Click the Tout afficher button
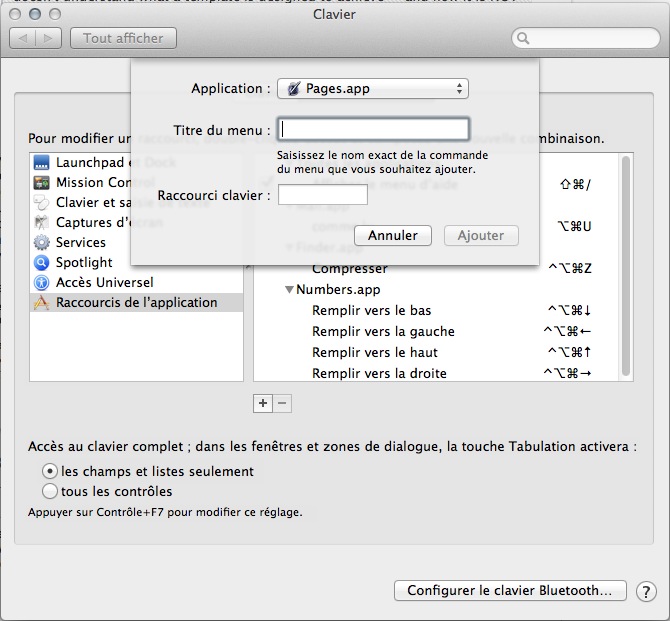The image size is (670, 621). pos(123,38)
